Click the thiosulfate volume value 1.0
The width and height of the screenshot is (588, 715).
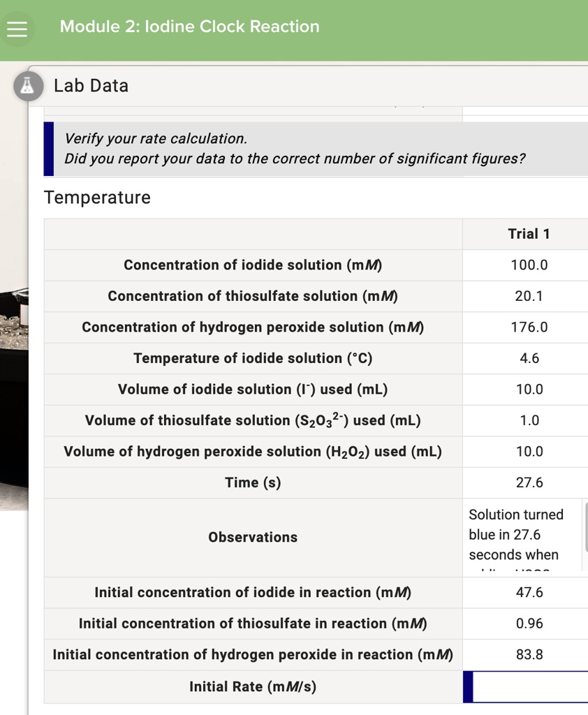[x=529, y=420]
